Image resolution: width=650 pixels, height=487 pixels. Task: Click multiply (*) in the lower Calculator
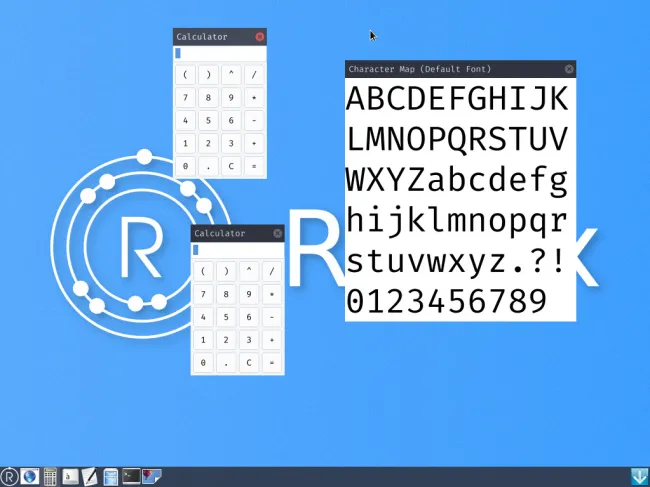[x=272, y=294]
